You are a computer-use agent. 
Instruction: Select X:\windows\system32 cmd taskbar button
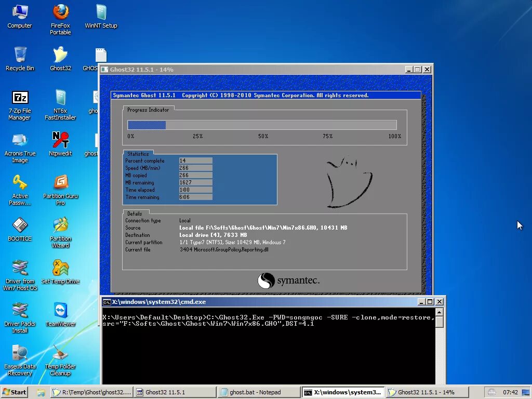(343, 392)
